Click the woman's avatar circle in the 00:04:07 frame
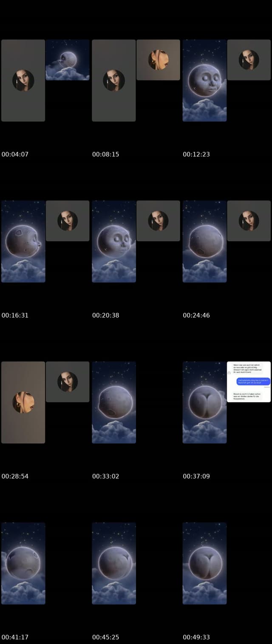The width and height of the screenshot is (272, 644). (x=23, y=80)
